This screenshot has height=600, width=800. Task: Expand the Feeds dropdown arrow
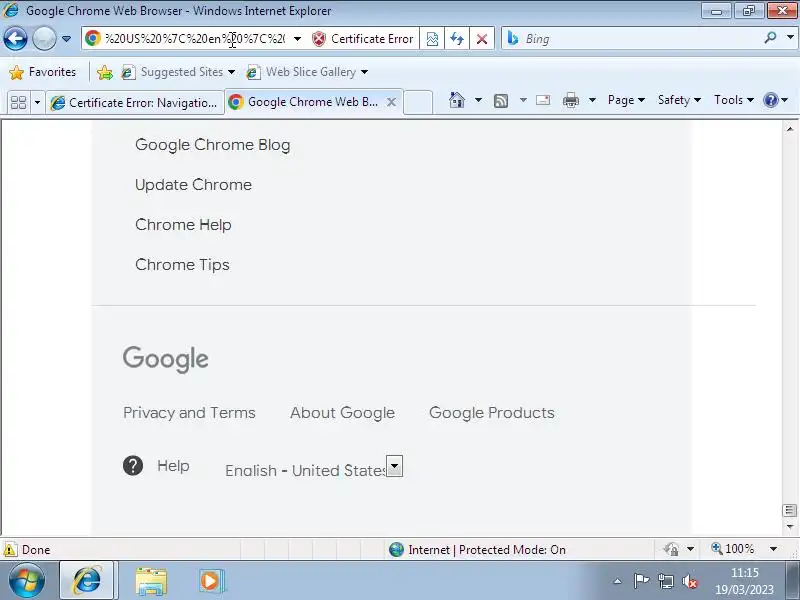(x=523, y=100)
